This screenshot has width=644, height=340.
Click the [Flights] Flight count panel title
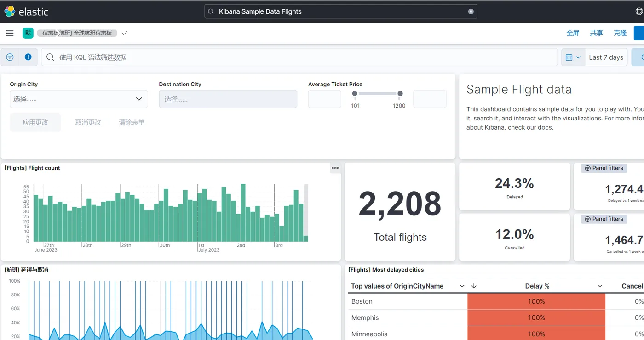tap(32, 168)
